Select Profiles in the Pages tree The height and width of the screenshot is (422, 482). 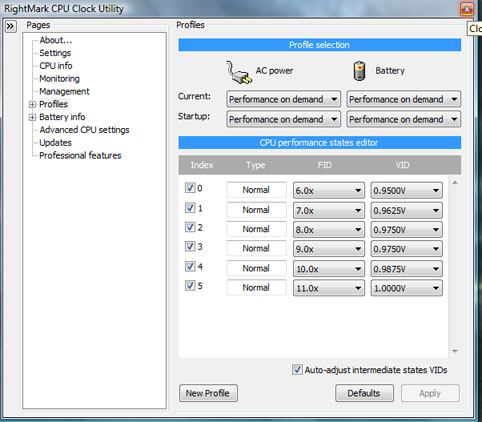point(53,104)
